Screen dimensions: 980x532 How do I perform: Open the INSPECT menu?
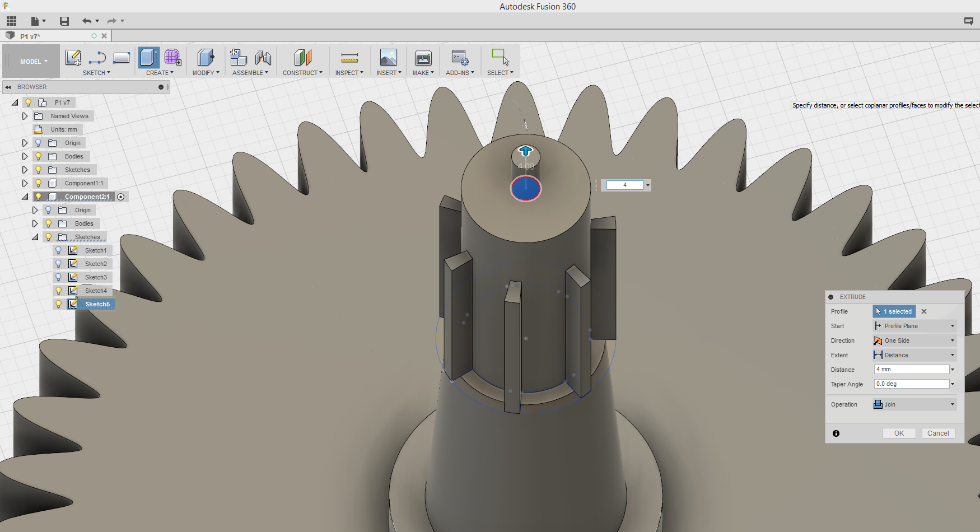(x=349, y=73)
